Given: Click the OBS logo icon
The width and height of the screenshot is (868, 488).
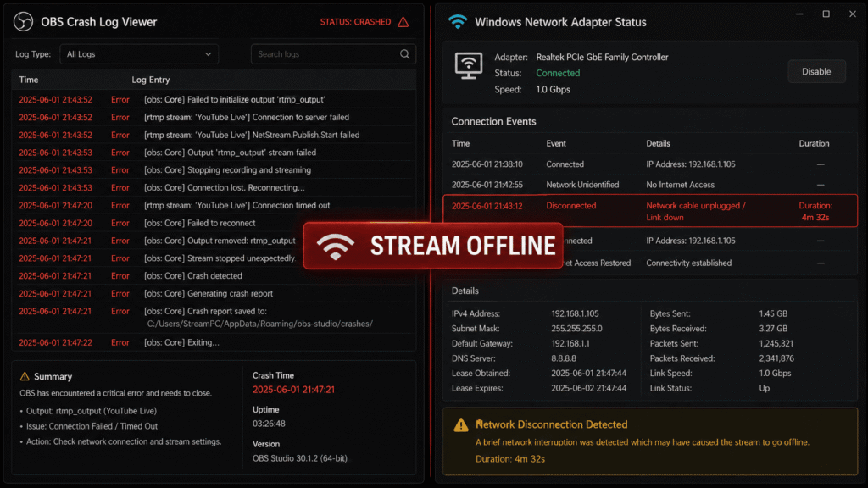Looking at the screenshot, I should point(23,21).
